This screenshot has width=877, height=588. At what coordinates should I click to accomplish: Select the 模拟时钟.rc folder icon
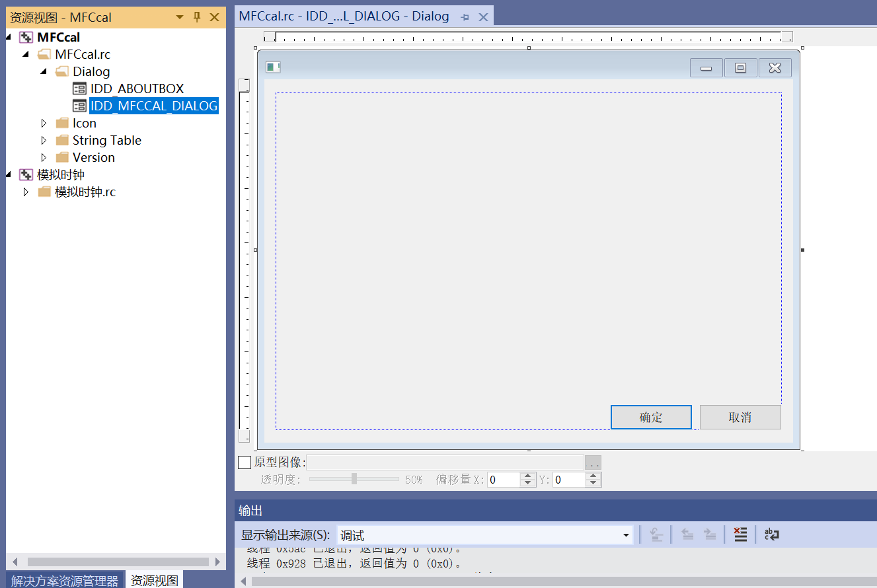point(44,192)
